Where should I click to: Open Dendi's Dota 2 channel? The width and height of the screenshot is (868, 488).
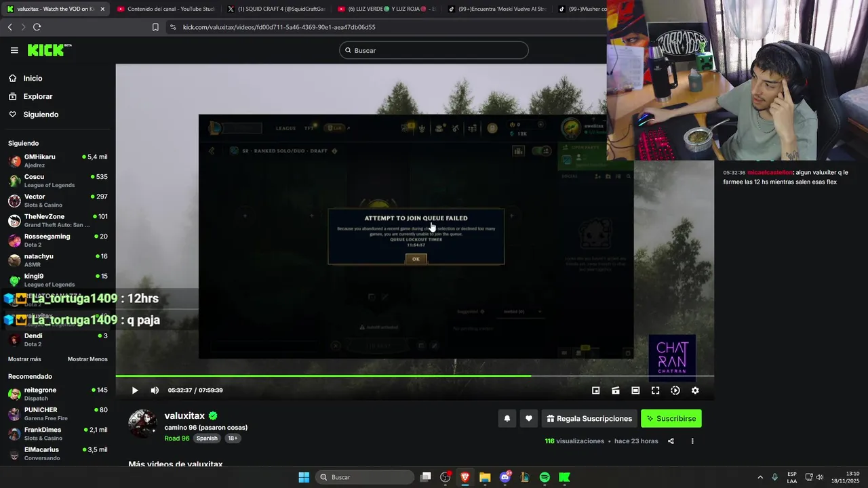pos(58,340)
